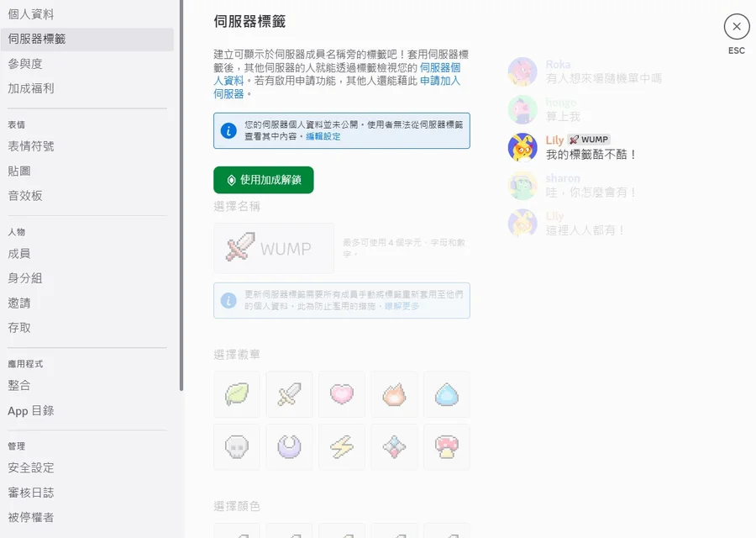Click the Lily username in preview
The width and height of the screenshot is (756, 538).
point(554,140)
